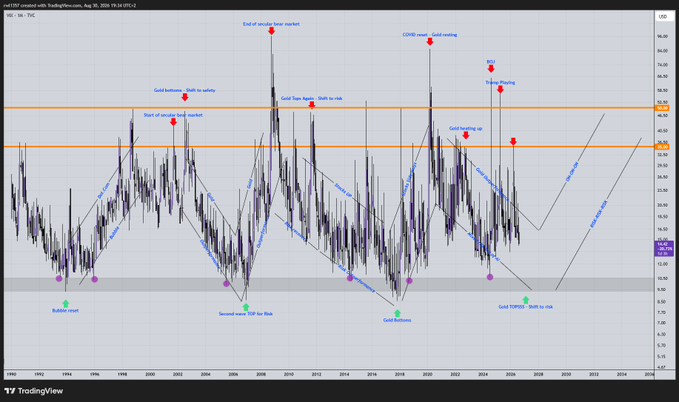Click red arrow under End of secular bear market
The width and height of the screenshot is (679, 402).
point(272,31)
